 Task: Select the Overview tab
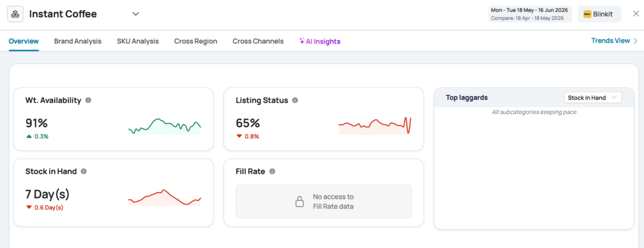pyautogui.click(x=24, y=41)
